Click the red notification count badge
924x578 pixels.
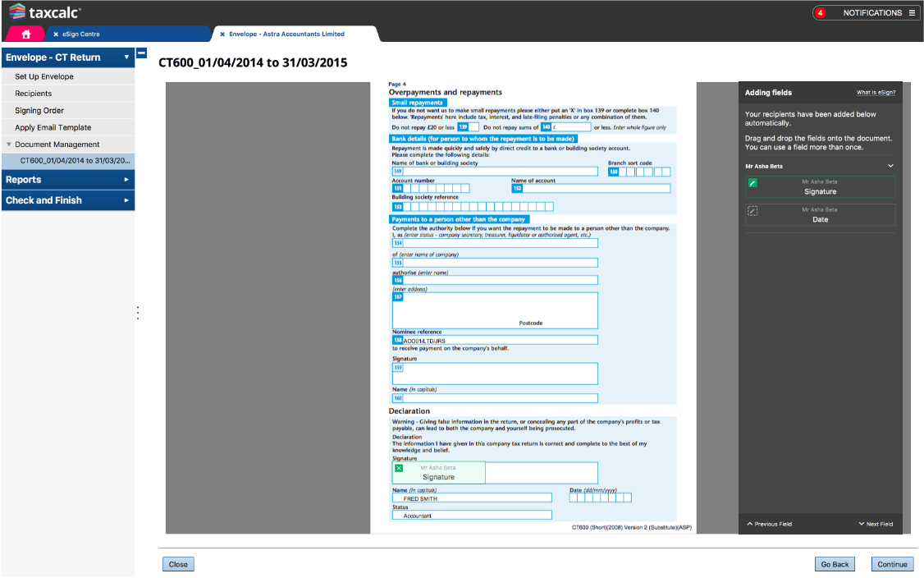point(820,13)
